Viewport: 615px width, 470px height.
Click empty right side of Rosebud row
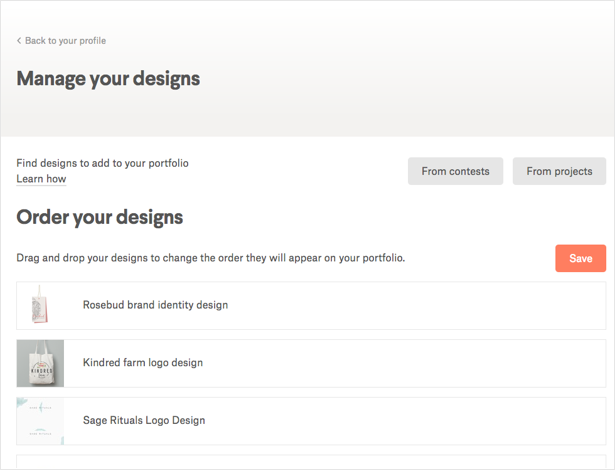click(x=450, y=305)
